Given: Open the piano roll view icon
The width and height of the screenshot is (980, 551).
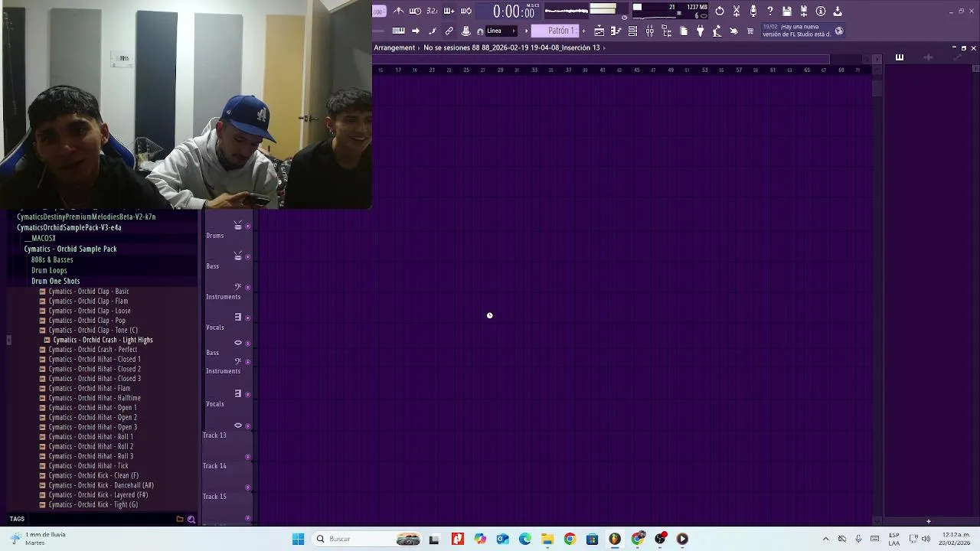Looking at the screenshot, I should point(616,31).
